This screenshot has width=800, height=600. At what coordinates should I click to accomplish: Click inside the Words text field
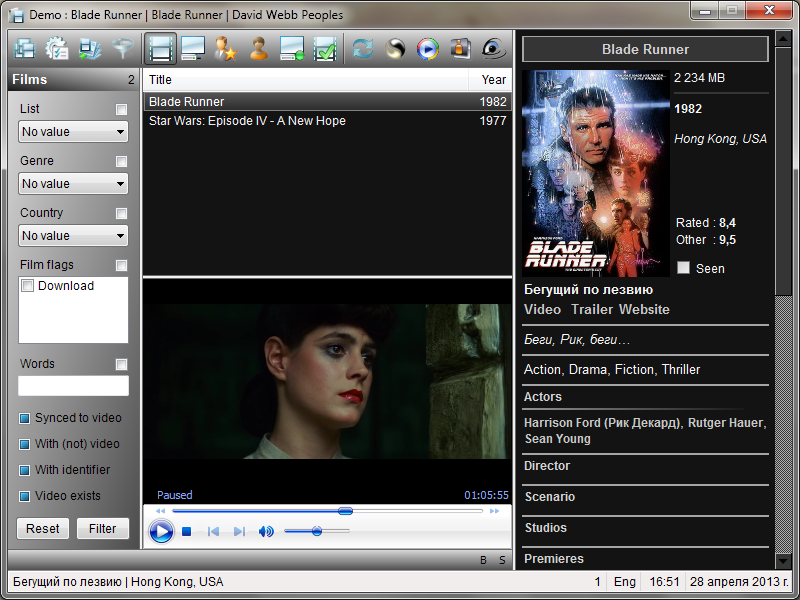[73, 386]
